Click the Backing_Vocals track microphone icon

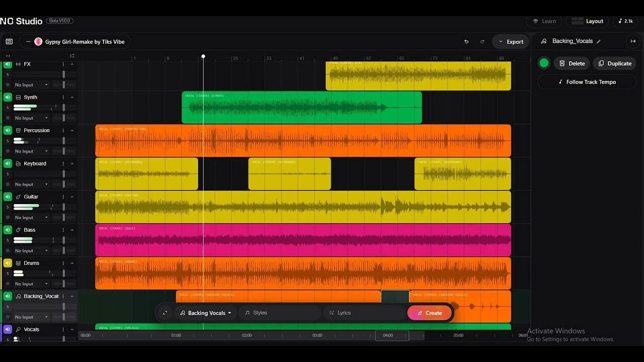coord(19,296)
